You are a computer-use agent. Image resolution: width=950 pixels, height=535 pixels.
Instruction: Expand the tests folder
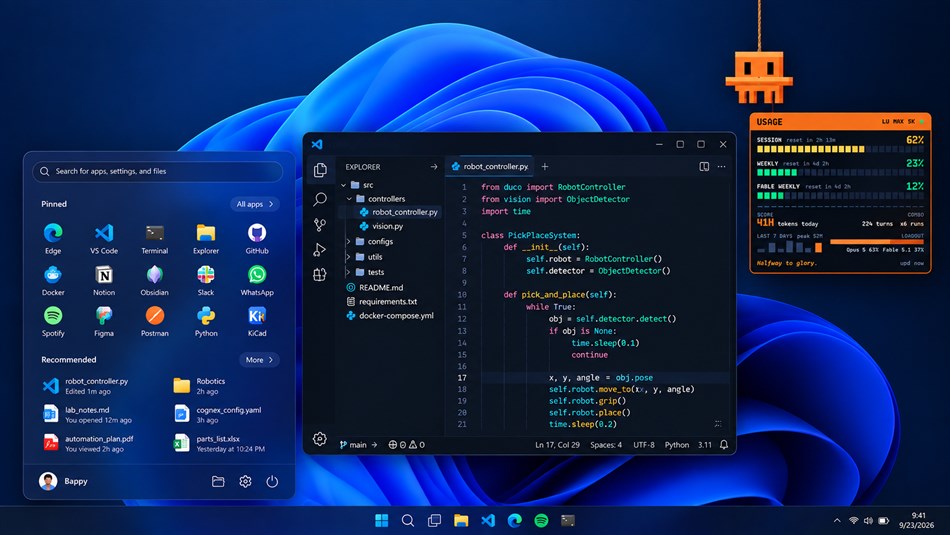(x=348, y=272)
